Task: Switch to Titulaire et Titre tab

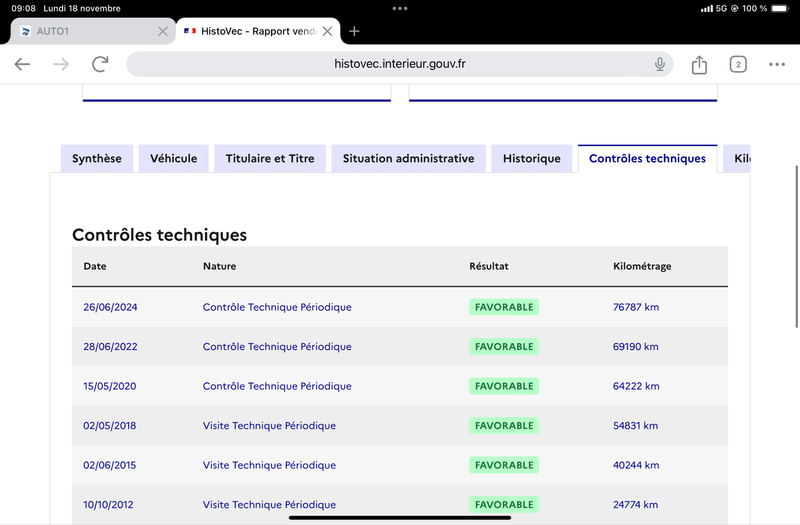Action: point(270,159)
